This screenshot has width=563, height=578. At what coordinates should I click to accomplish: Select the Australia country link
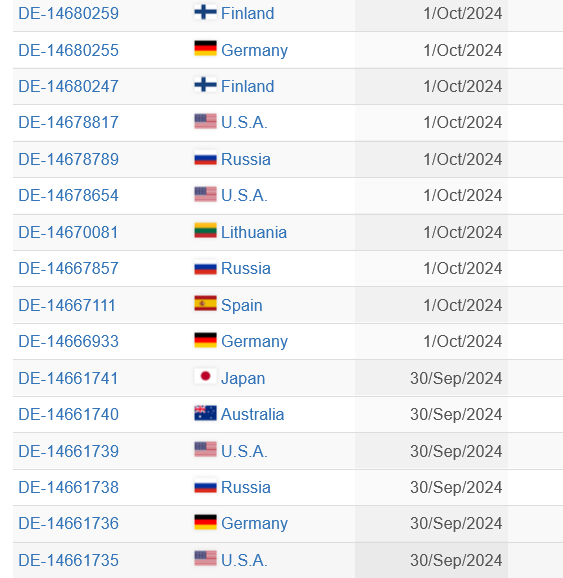click(253, 415)
